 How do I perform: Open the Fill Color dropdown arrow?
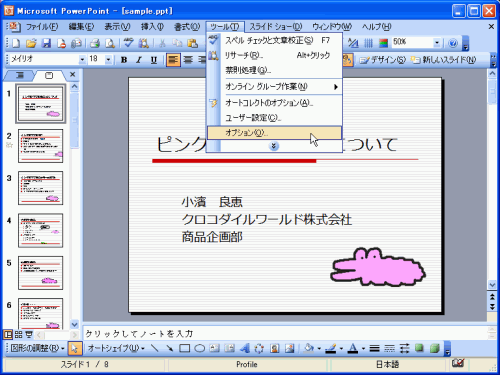coord(319,349)
